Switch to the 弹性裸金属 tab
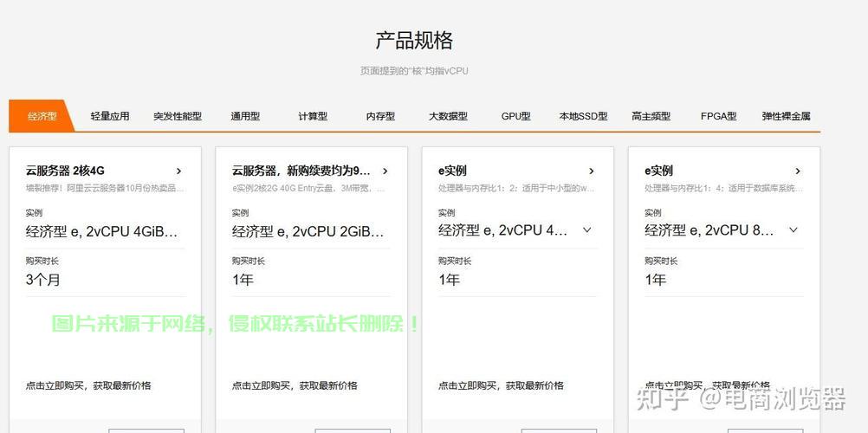Screen dimensions: 868x433 point(786,116)
